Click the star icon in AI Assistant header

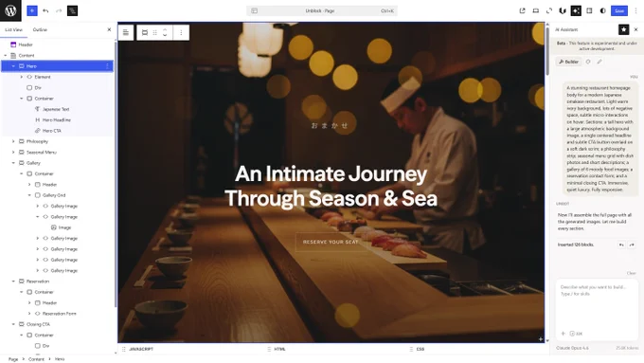(x=623, y=29)
